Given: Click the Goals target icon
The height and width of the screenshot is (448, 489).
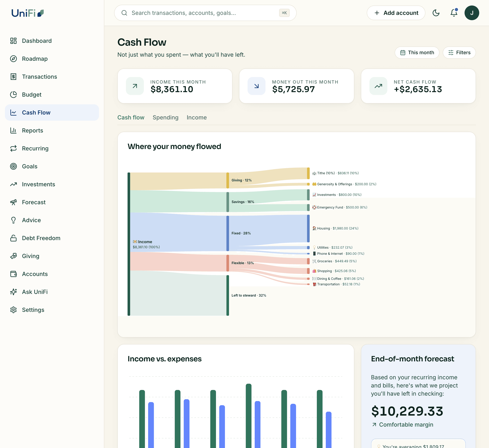Looking at the screenshot, I should 14,166.
